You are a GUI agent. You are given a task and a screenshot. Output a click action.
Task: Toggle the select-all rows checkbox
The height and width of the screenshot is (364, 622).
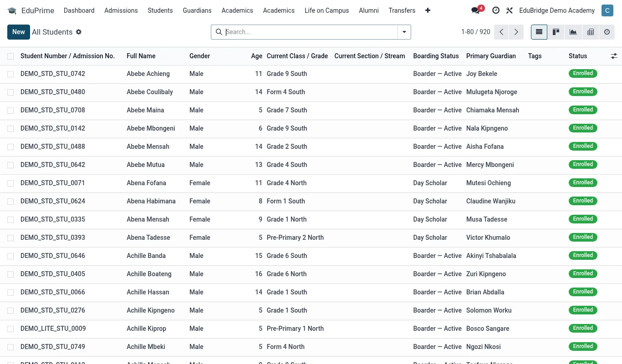10,56
